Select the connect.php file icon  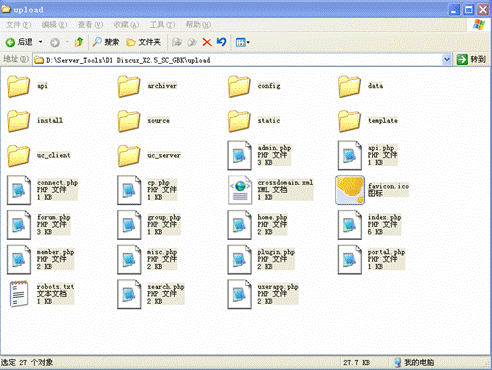[x=19, y=190]
